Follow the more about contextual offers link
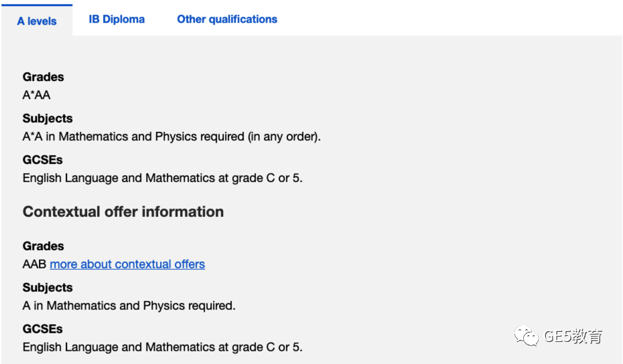623x364 pixels. click(127, 264)
